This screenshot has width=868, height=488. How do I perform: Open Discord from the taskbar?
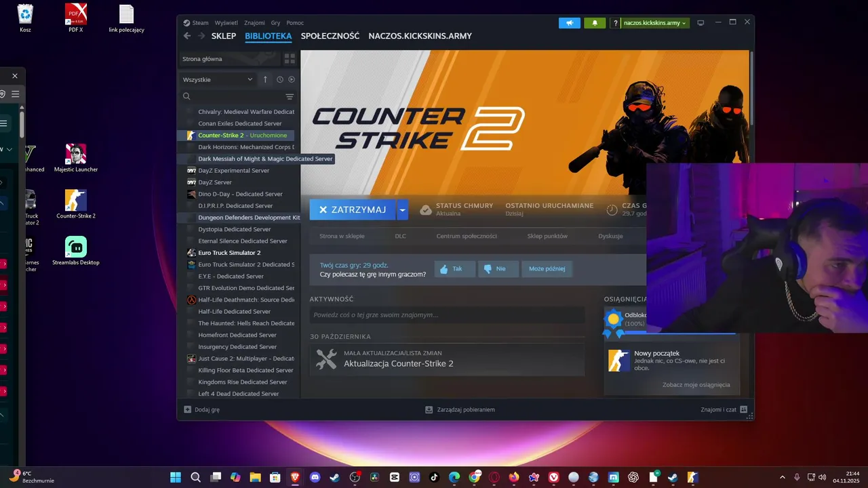[315, 477]
